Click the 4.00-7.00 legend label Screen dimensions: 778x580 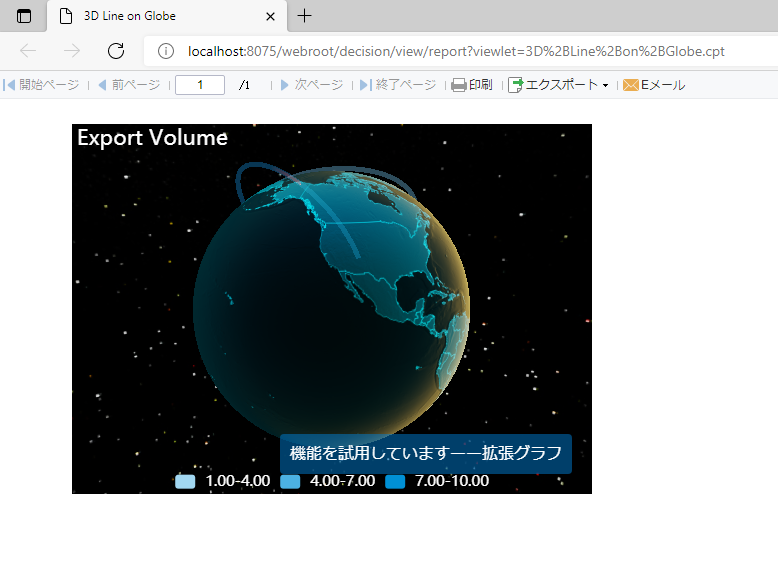[x=342, y=481]
